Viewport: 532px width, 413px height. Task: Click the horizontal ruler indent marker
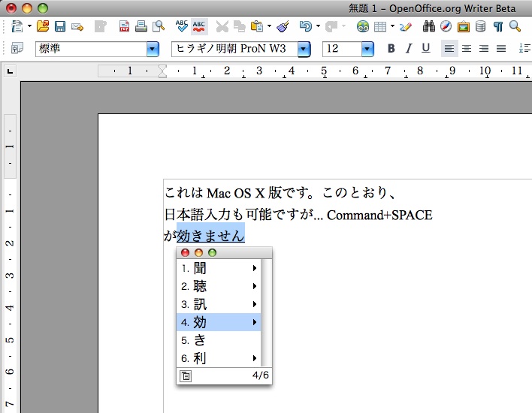click(x=162, y=71)
